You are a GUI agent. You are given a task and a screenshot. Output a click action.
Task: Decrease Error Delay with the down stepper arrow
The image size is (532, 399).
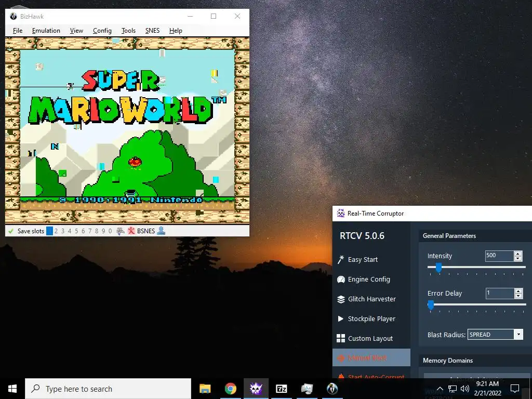tap(518, 296)
